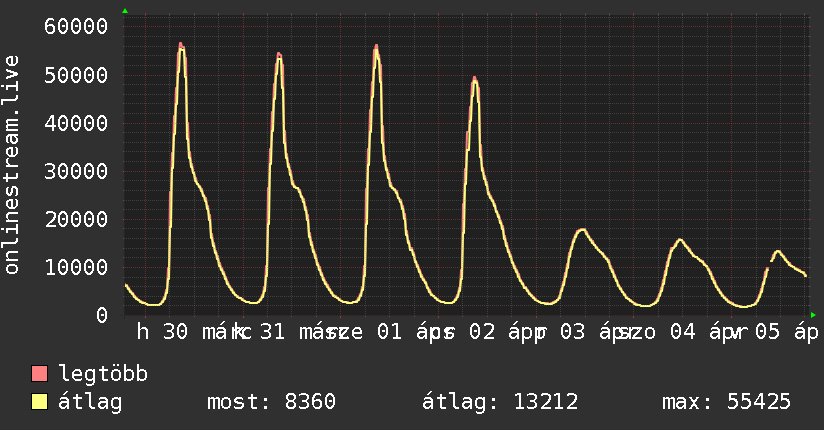Click the '01' date label on x-axis

pos(389,332)
